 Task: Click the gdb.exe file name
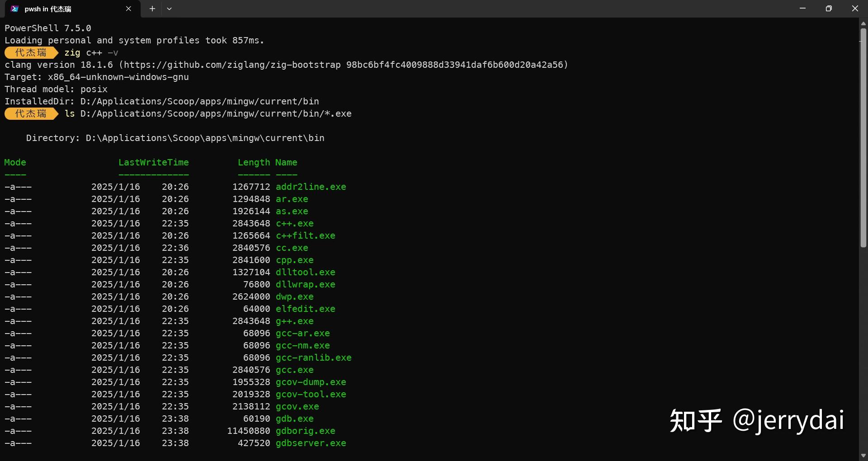point(294,419)
